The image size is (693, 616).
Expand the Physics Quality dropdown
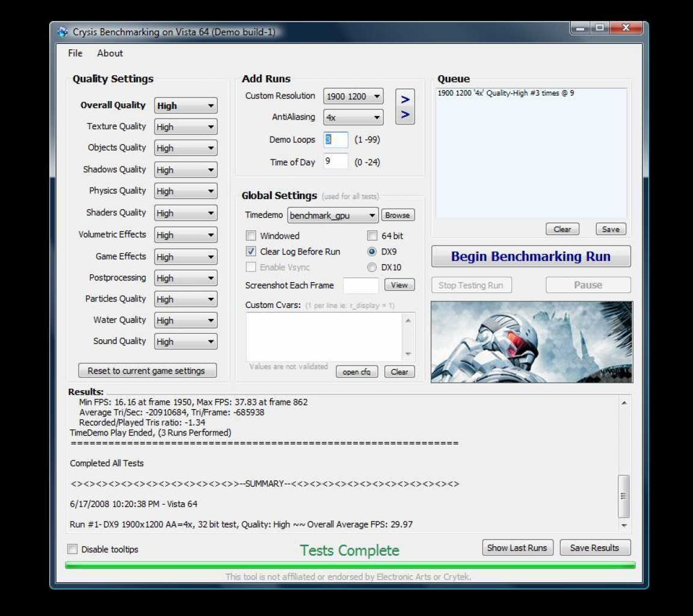point(186,191)
